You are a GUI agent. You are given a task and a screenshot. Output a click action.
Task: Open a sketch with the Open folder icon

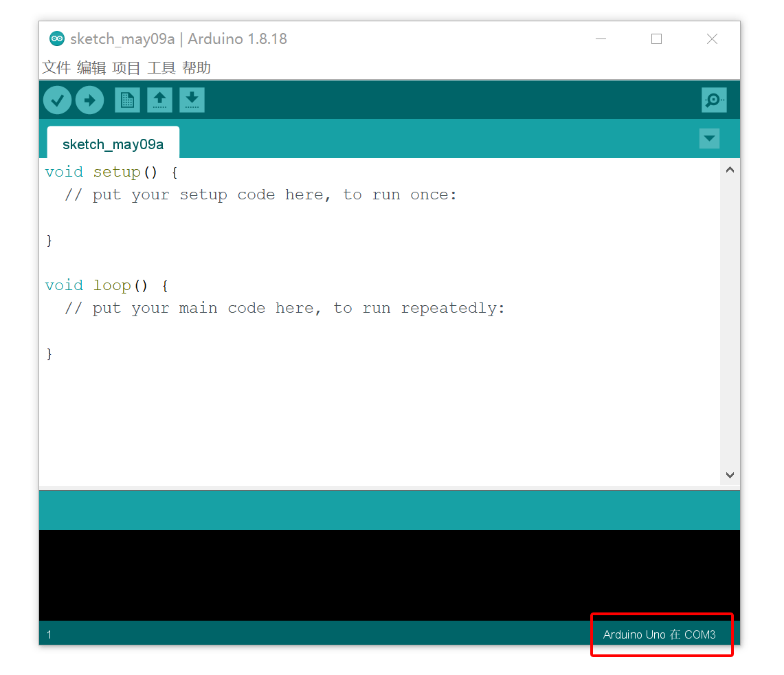pos(159,100)
